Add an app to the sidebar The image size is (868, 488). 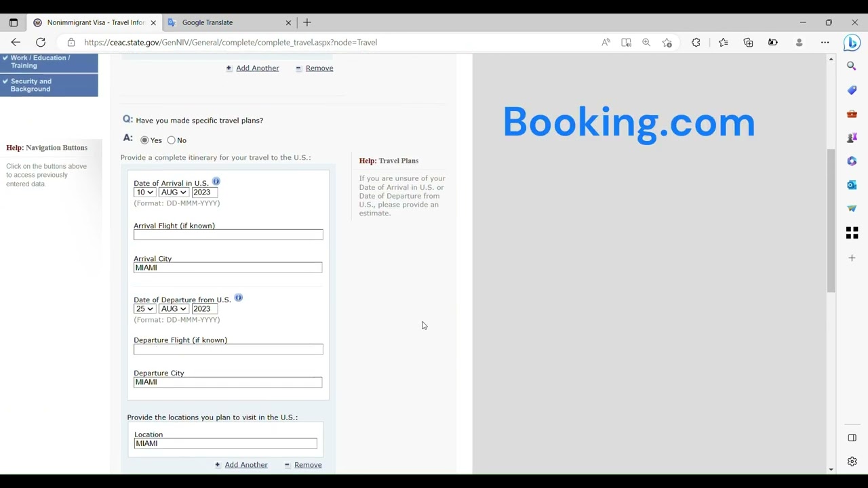click(x=852, y=258)
